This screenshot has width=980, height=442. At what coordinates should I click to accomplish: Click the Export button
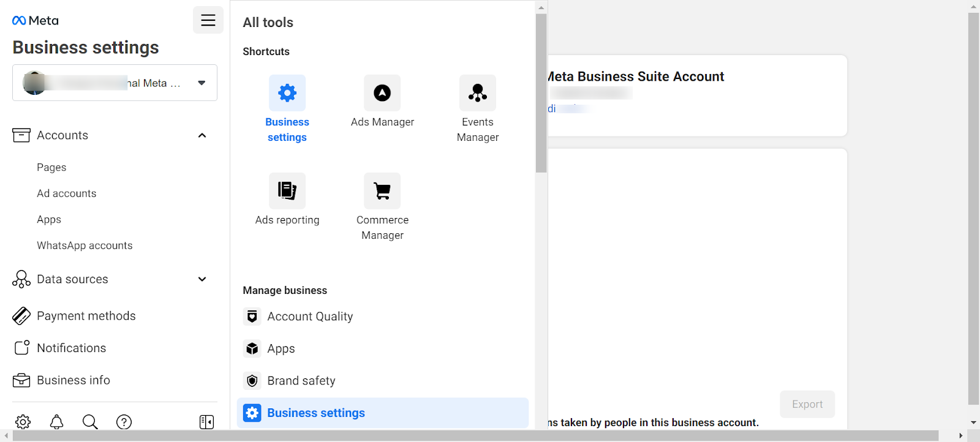coord(807,404)
